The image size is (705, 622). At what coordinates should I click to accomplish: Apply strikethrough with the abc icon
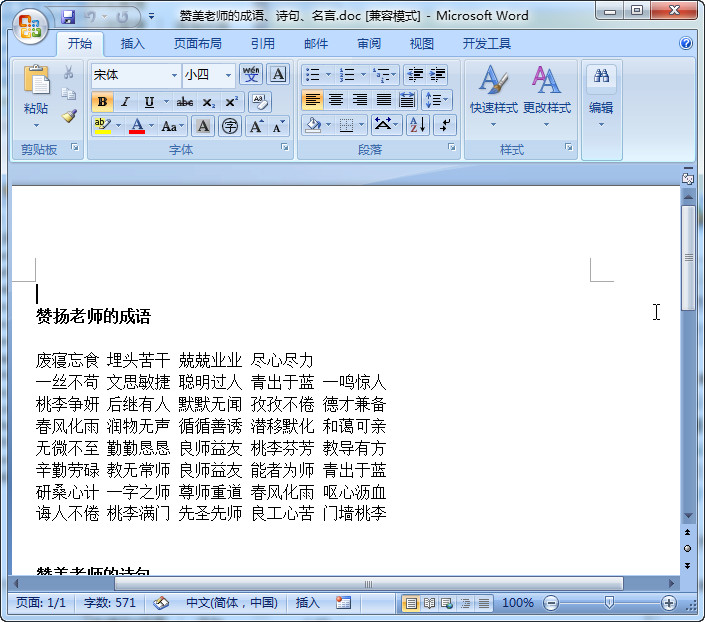click(185, 102)
